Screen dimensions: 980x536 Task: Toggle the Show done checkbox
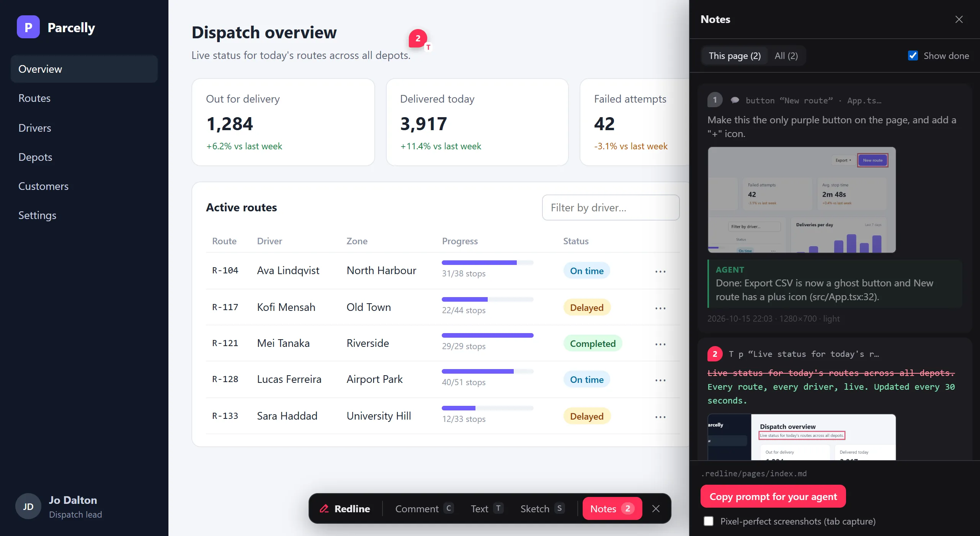913,56
